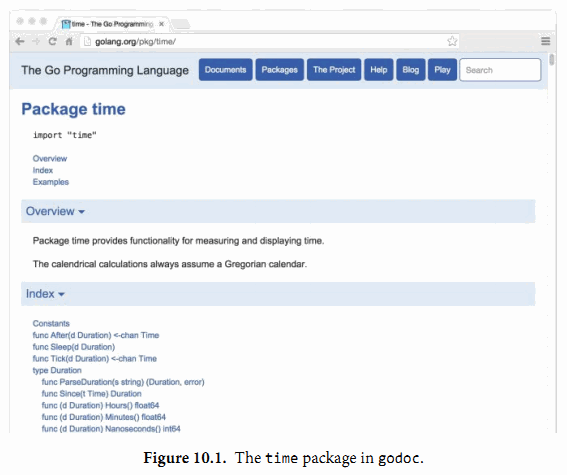Go back using the browser back arrow

pos(20,42)
